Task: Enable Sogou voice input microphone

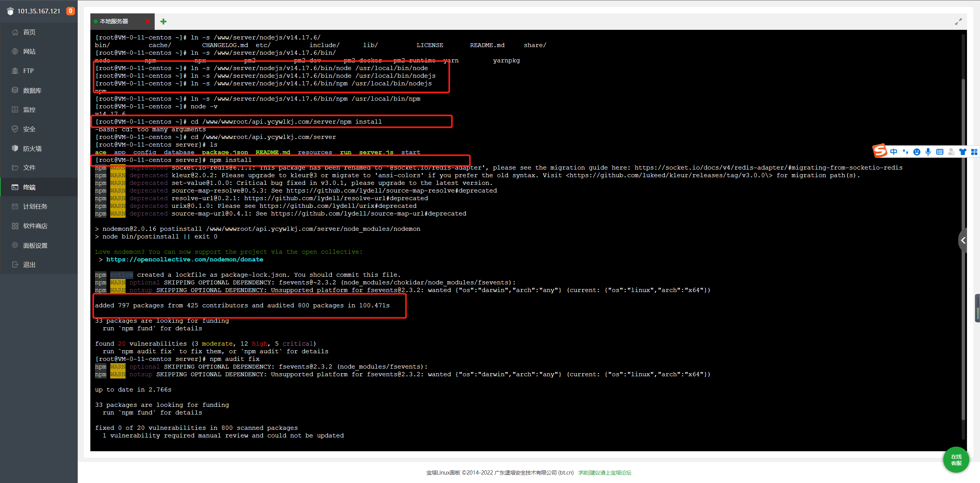Action: (928, 152)
